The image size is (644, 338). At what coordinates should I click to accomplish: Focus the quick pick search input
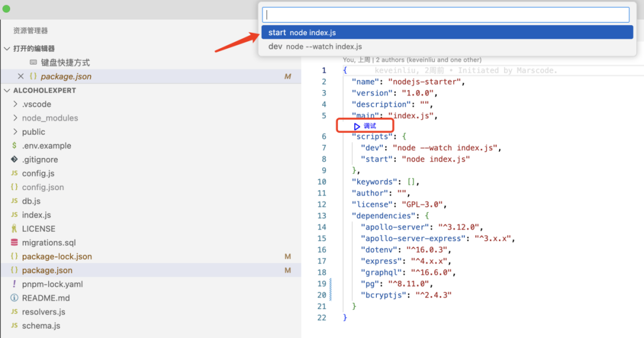pyautogui.click(x=446, y=15)
